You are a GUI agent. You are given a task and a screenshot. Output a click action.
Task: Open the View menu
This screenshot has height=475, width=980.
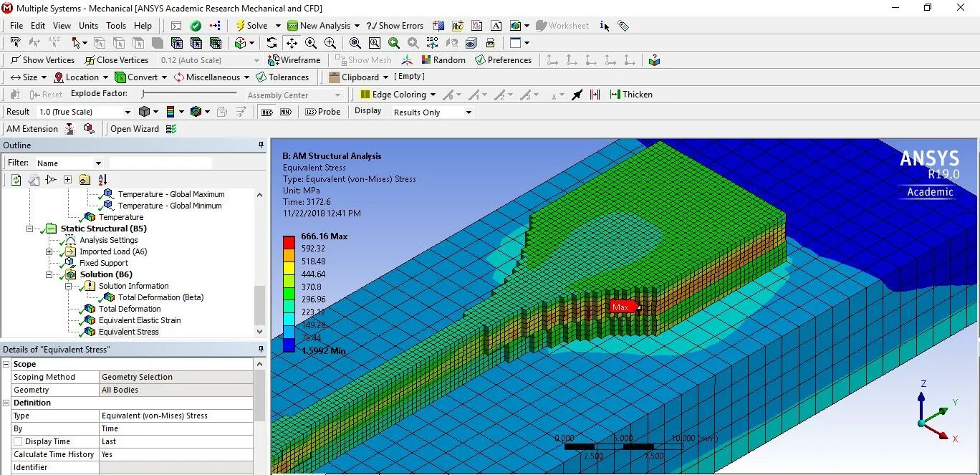pos(62,26)
